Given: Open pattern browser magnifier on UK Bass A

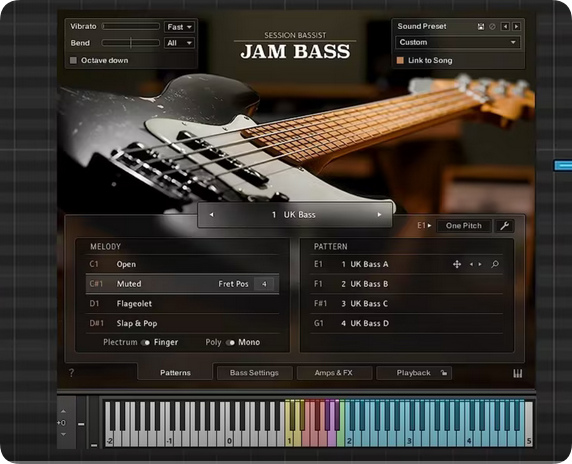Looking at the screenshot, I should coord(495,264).
